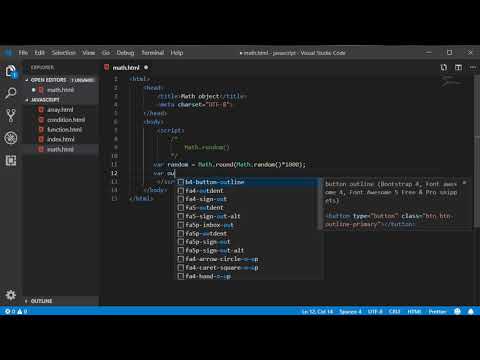Viewport: 480px width, 360px height.
Task: Click HTML language mode in status bar
Action: 414,311
